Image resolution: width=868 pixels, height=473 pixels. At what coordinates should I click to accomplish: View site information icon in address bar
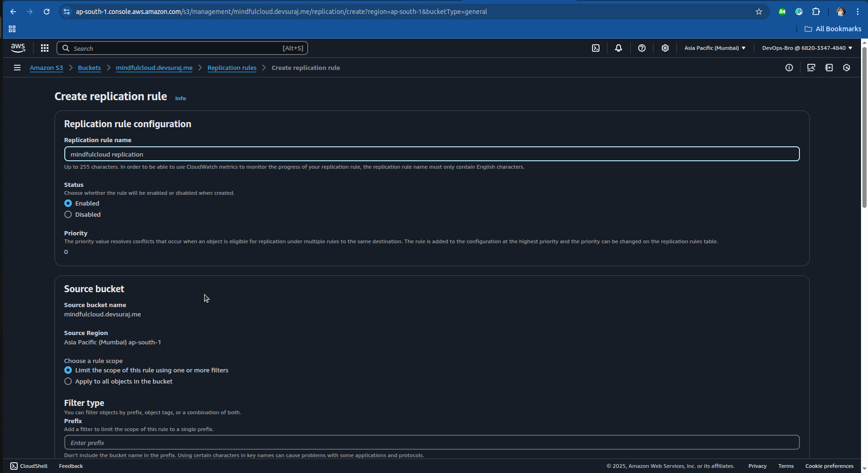point(67,12)
